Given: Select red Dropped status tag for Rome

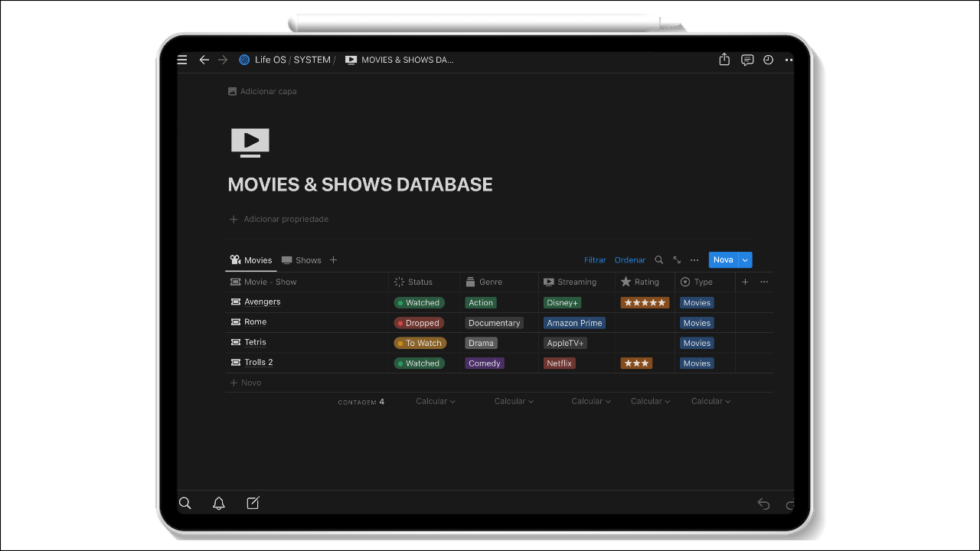Looking at the screenshot, I should click(420, 323).
